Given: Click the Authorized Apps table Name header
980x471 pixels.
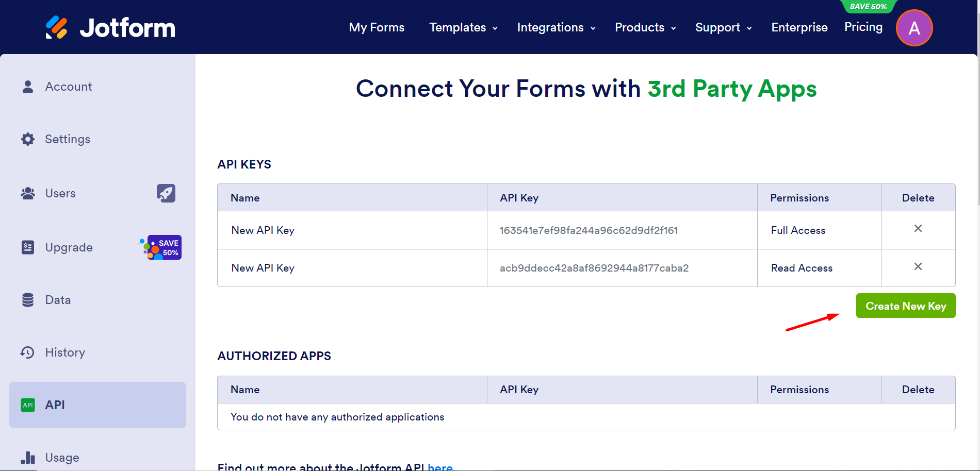Looking at the screenshot, I should click(x=245, y=390).
